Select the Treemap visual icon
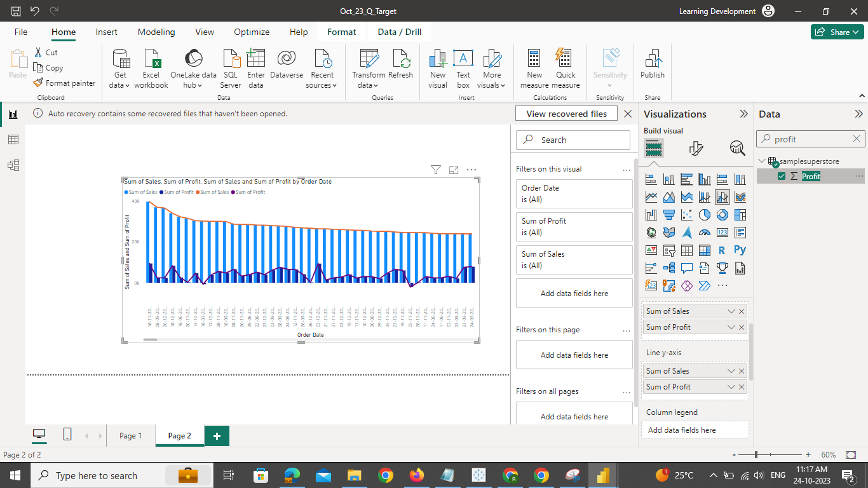This screenshot has height=488, width=868. (x=740, y=215)
